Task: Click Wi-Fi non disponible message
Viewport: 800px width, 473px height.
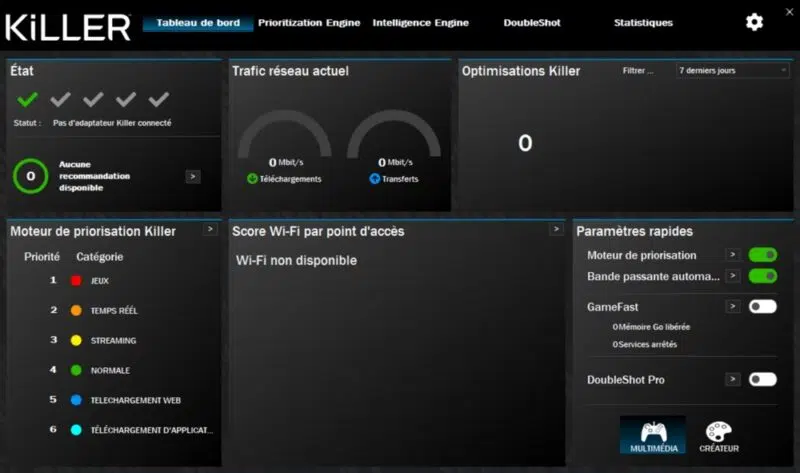Action: (296, 261)
